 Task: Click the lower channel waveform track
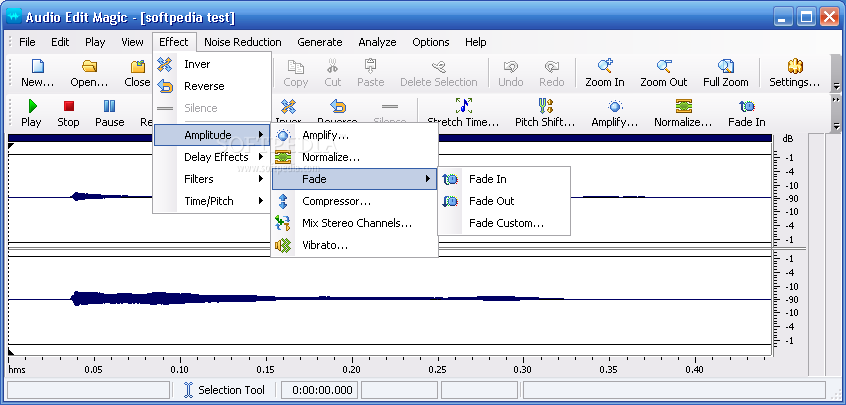(x=390, y=299)
